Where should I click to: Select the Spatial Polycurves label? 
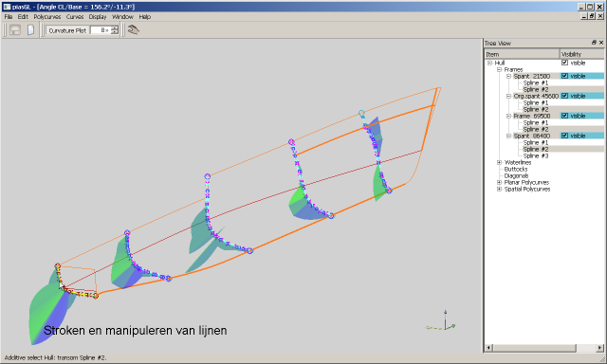[527, 190]
